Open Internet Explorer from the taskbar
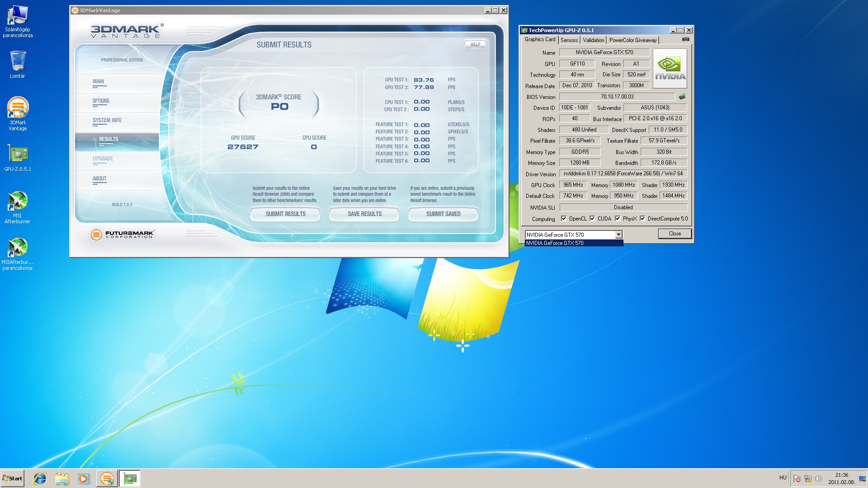This screenshot has height=488, width=868. (x=40, y=479)
